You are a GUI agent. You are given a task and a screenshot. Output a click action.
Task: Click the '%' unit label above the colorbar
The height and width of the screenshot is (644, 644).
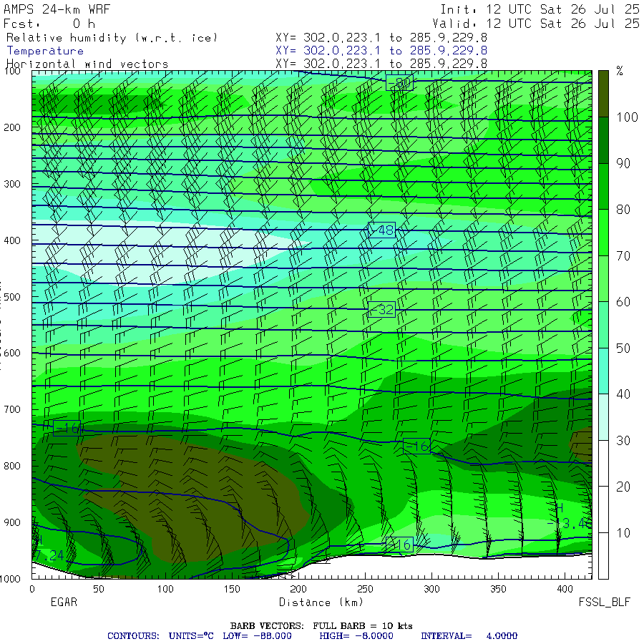620,72
